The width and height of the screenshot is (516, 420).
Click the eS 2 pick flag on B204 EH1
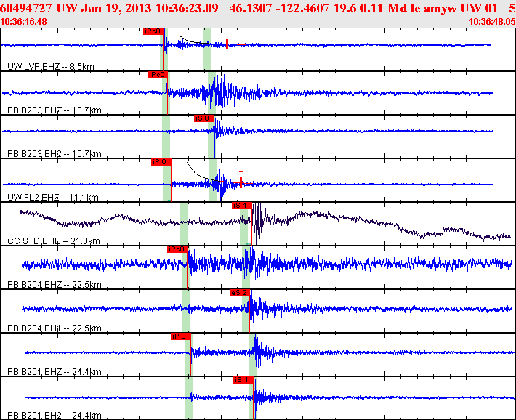point(240,293)
